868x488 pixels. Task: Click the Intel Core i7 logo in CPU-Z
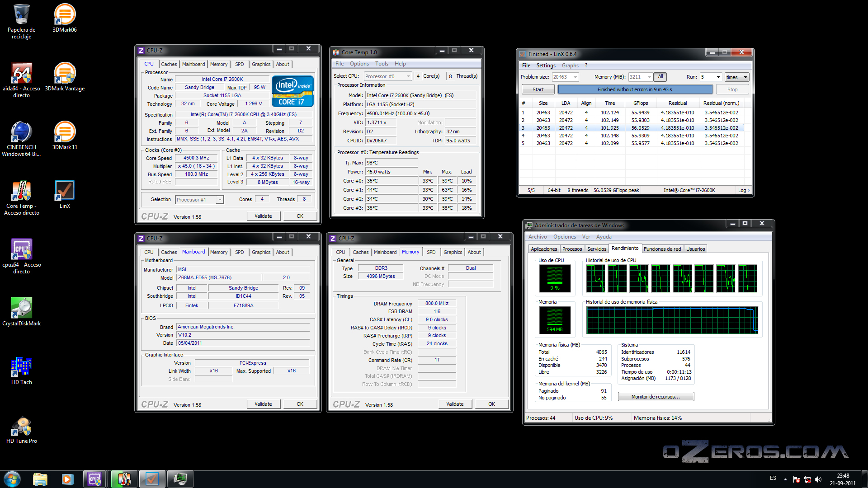pyautogui.click(x=292, y=91)
